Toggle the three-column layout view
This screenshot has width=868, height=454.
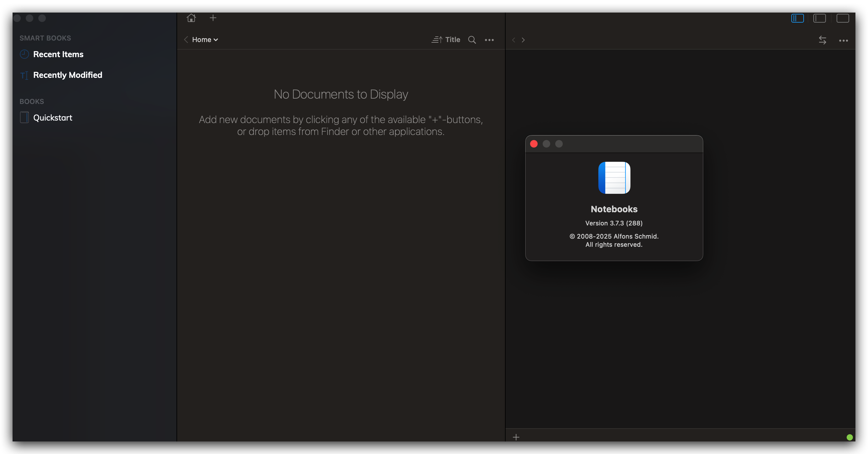pos(797,18)
